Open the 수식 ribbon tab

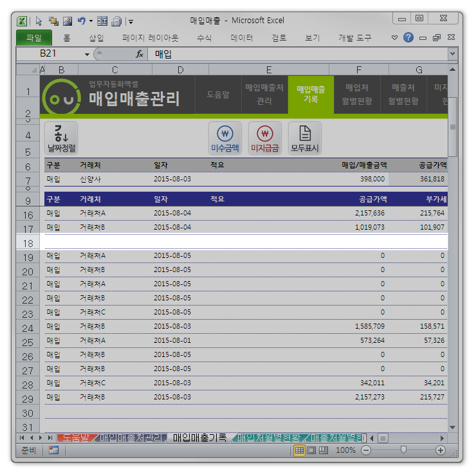coord(205,38)
